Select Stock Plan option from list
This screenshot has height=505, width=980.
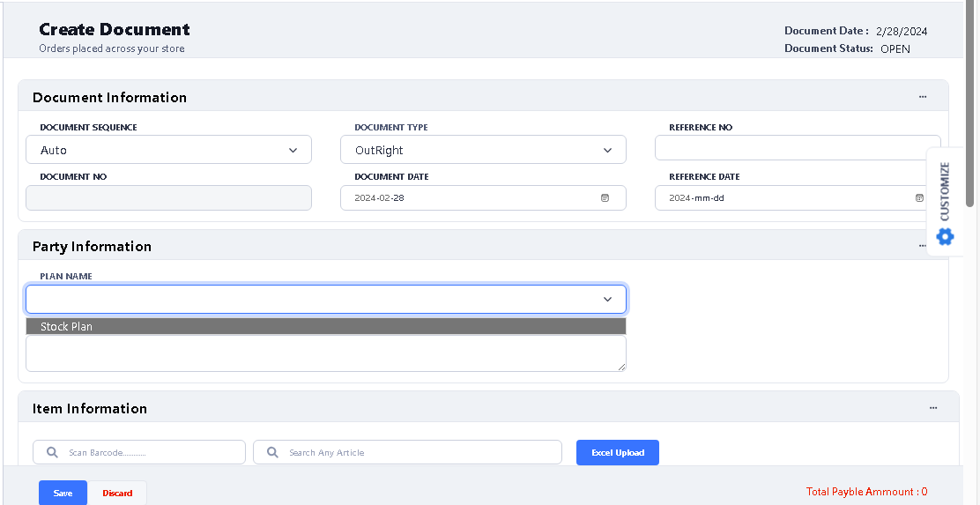pyautogui.click(x=326, y=326)
